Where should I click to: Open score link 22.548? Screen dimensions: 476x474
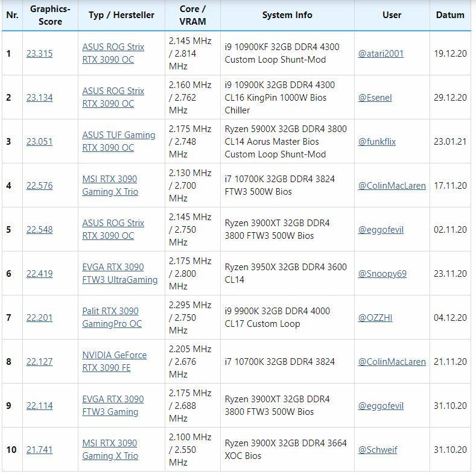tap(39, 230)
